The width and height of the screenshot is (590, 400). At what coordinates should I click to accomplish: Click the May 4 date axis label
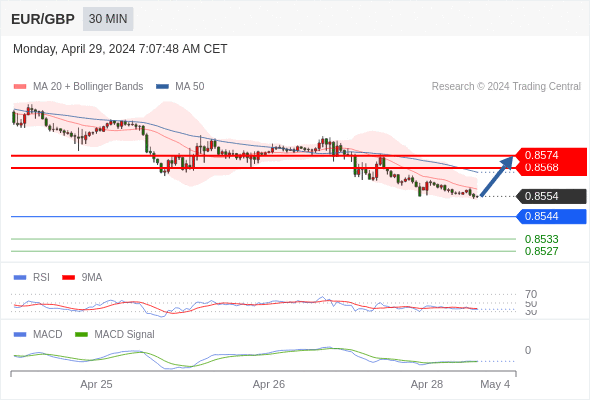pos(495,384)
